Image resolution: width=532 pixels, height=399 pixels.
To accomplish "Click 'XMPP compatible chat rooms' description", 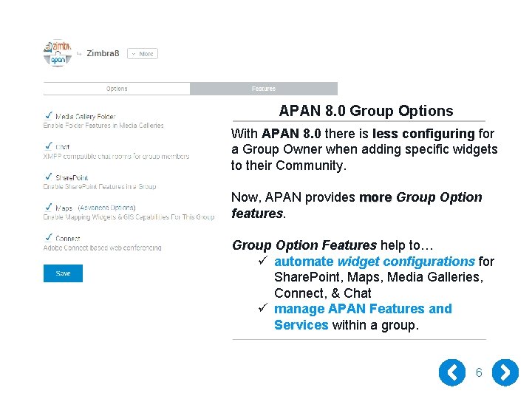I will click(117, 157).
